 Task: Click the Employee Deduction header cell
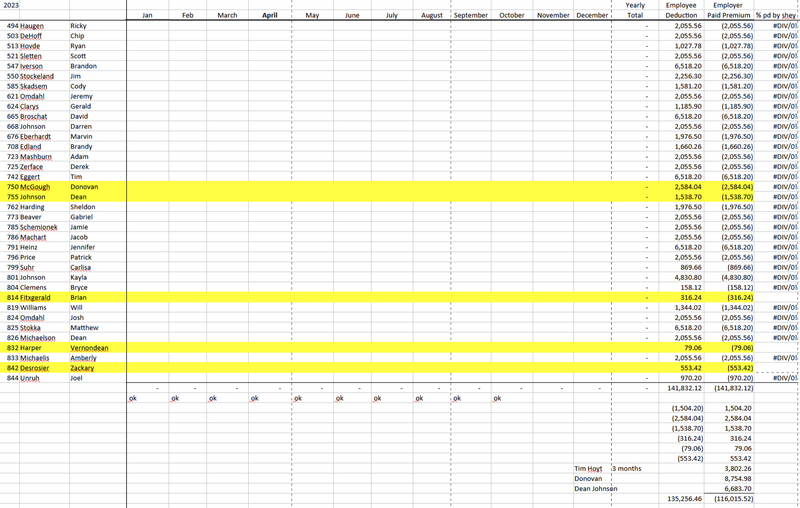681,10
